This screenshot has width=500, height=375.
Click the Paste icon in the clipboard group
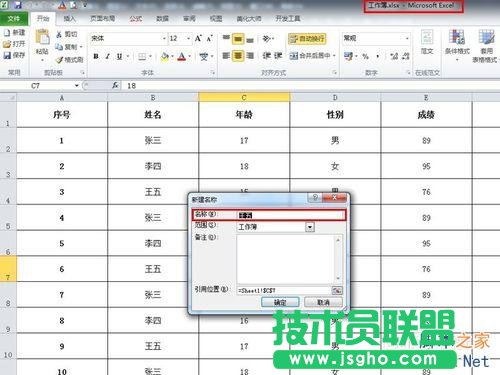click(42, 37)
